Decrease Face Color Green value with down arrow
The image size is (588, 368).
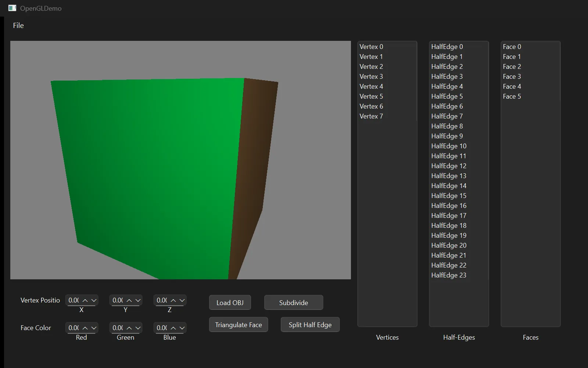click(138, 328)
